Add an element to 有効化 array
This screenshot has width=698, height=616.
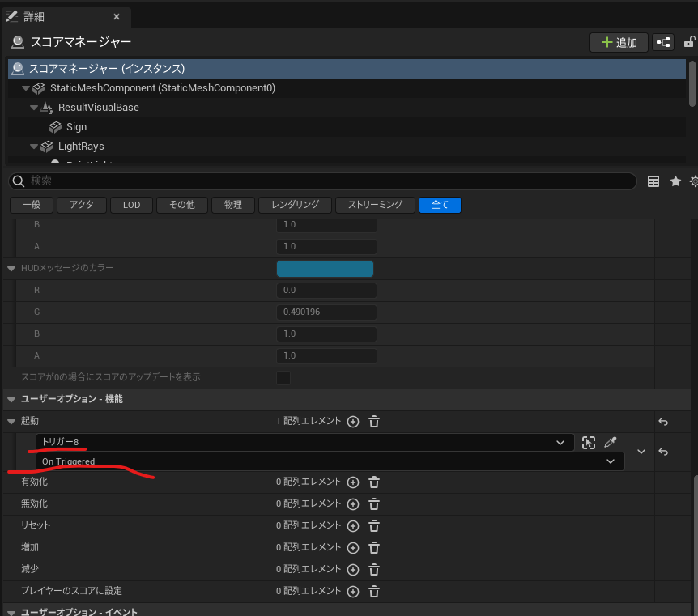click(x=353, y=482)
